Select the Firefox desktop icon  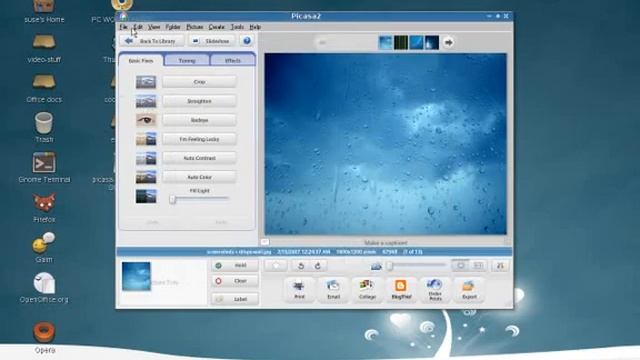pos(44,208)
